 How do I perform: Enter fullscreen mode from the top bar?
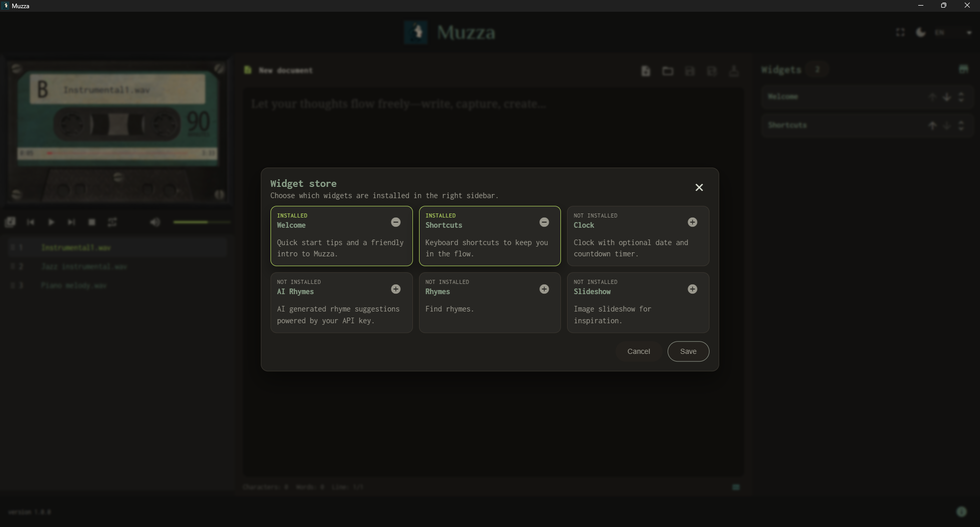pyautogui.click(x=900, y=32)
